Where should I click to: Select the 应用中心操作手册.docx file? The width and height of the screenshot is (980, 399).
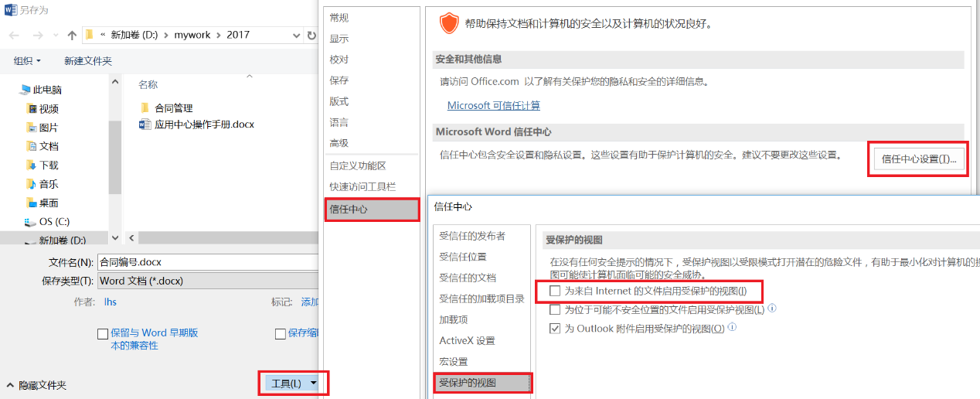point(203,124)
